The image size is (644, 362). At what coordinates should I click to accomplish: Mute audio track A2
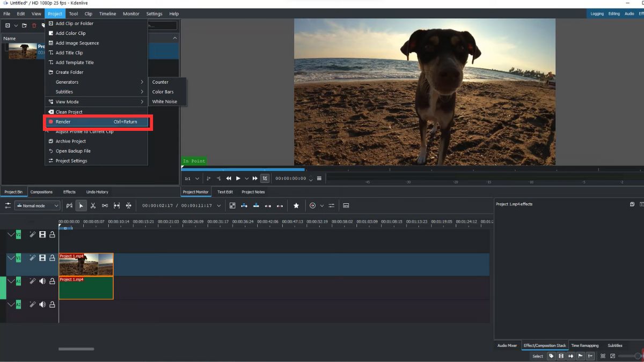coord(42,305)
